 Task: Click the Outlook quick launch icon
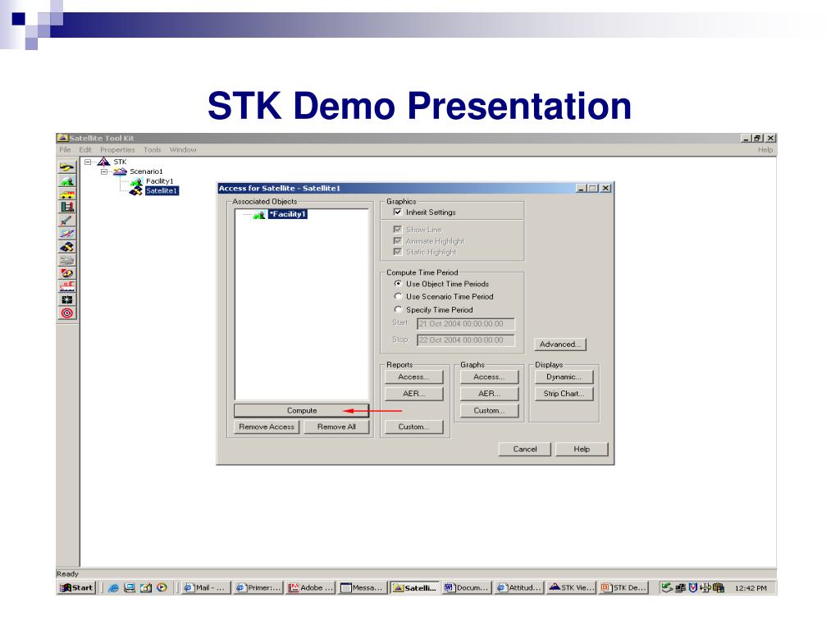[x=146, y=588]
